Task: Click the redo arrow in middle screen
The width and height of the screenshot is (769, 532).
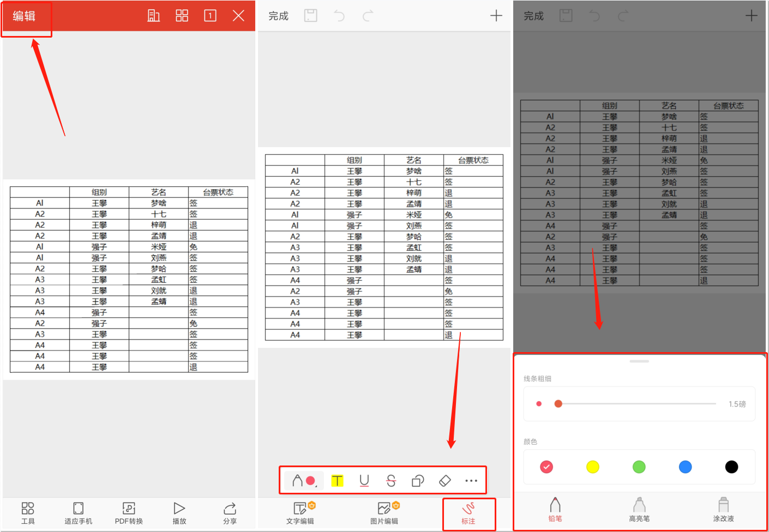Action: (x=368, y=16)
